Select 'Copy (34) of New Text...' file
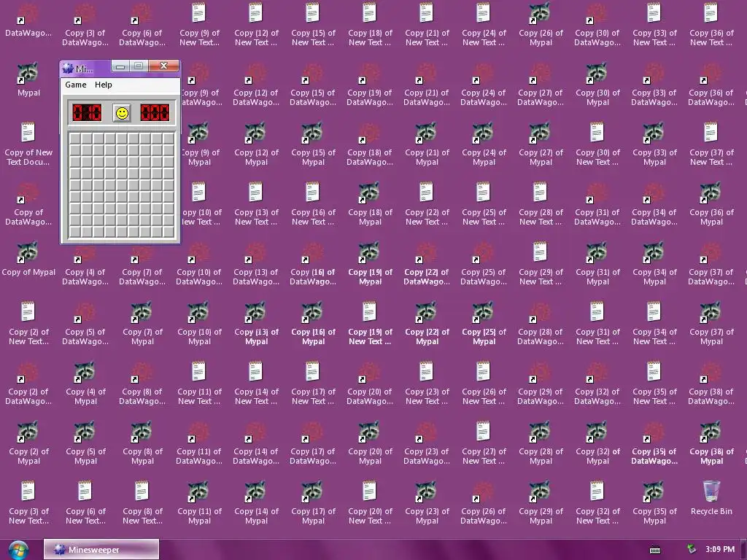This screenshot has height=560, width=747. 654,324
